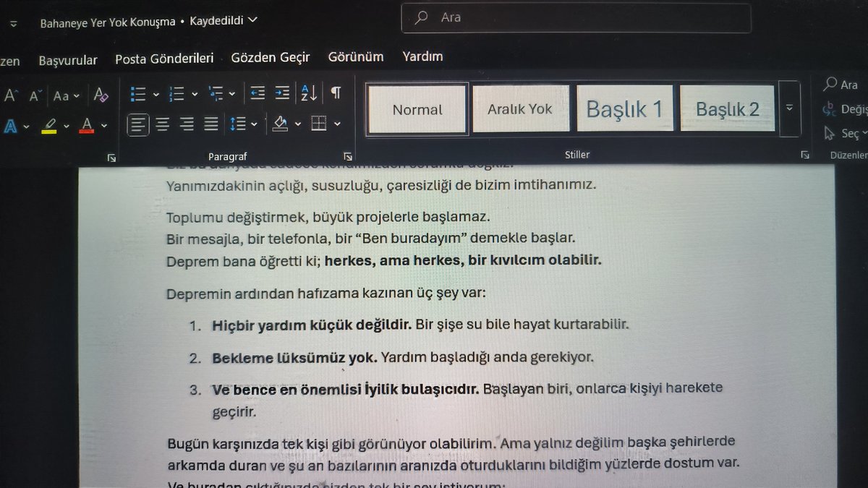Expand the styles gallery
868x488 pixels.
(x=789, y=108)
